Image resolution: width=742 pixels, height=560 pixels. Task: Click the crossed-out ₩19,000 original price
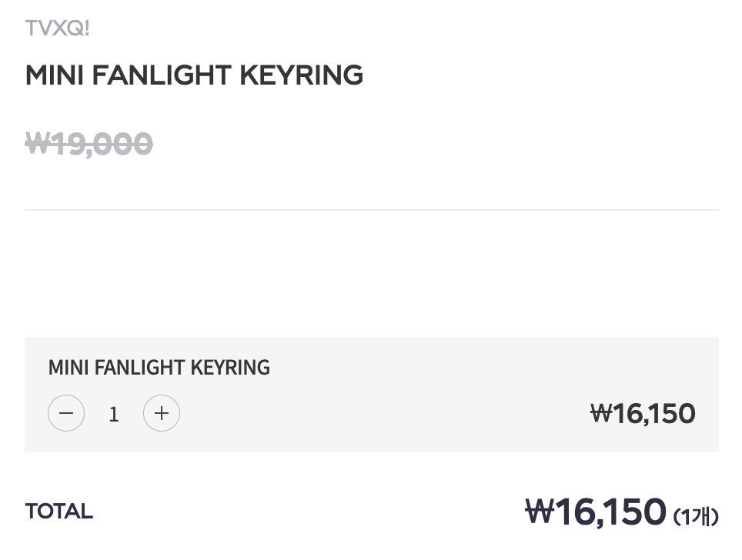[x=89, y=144]
